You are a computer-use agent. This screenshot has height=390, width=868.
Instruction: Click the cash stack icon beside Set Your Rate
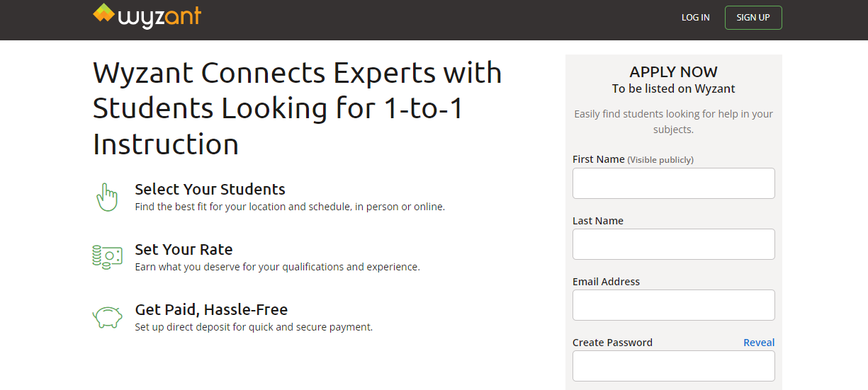pos(106,256)
